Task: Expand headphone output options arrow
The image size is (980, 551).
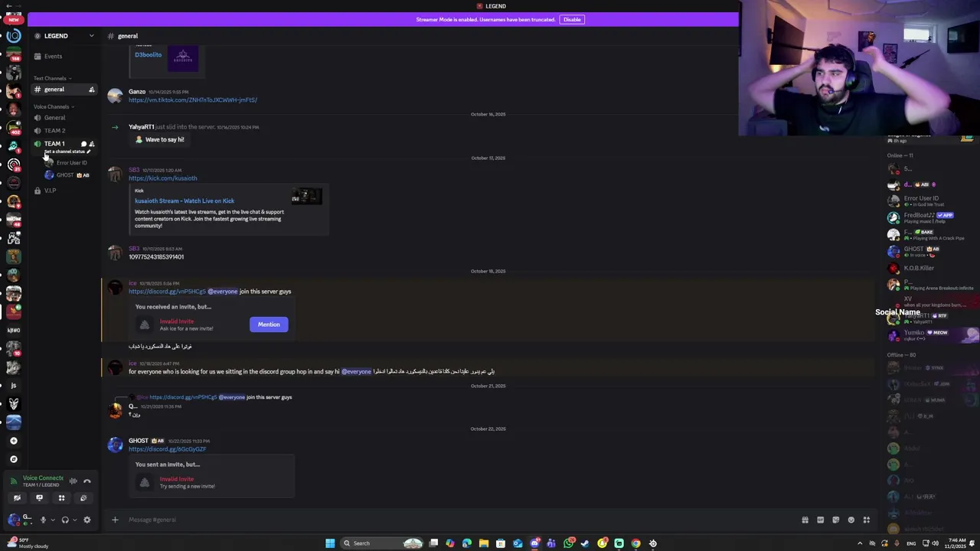Action: click(x=74, y=520)
